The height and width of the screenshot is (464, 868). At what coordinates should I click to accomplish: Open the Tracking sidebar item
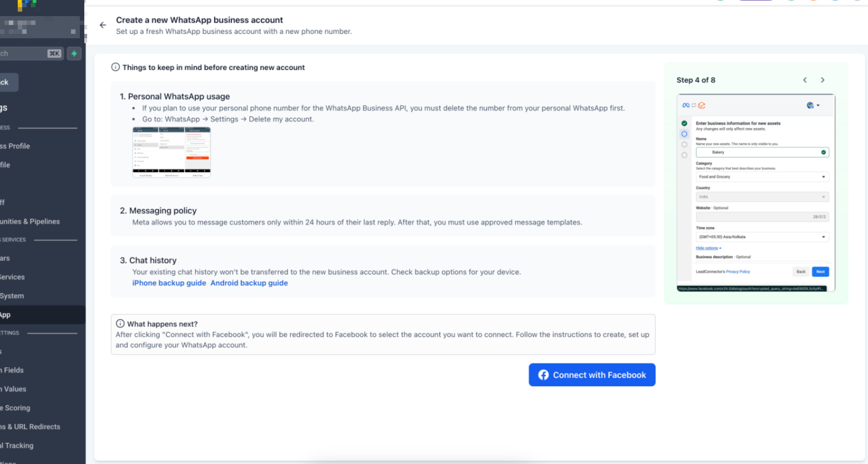tap(17, 445)
